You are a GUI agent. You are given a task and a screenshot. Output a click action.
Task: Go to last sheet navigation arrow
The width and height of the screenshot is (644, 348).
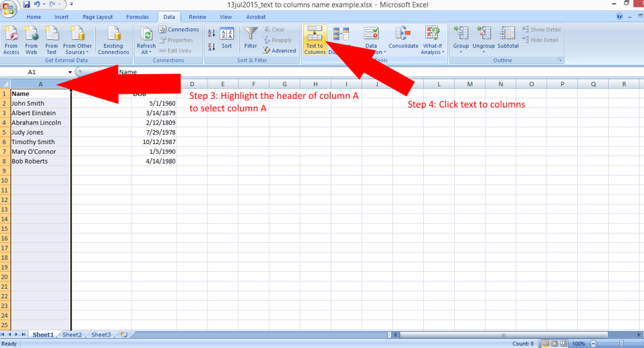click(x=23, y=334)
